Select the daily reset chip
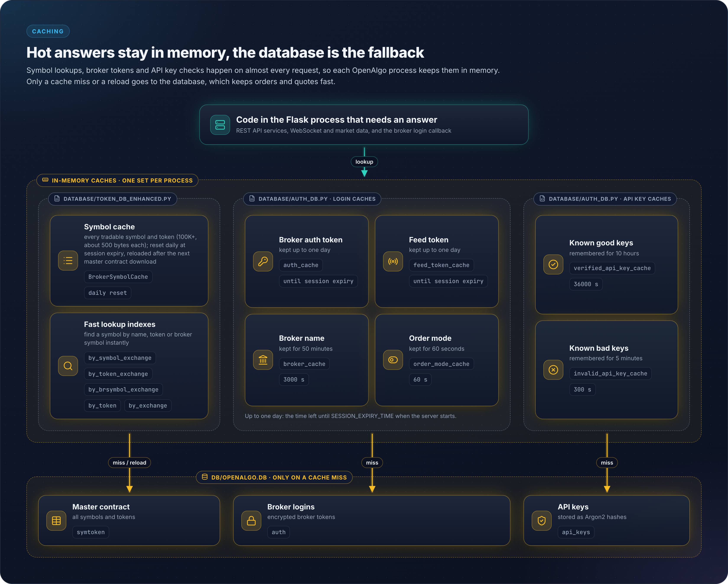 (107, 293)
